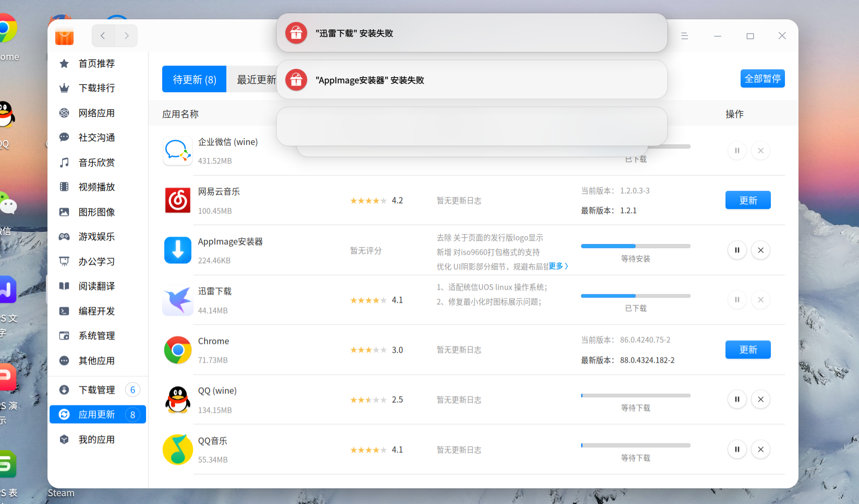Pause the 企业微信 (wine) download
The width and height of the screenshot is (859, 504).
pyautogui.click(x=737, y=151)
